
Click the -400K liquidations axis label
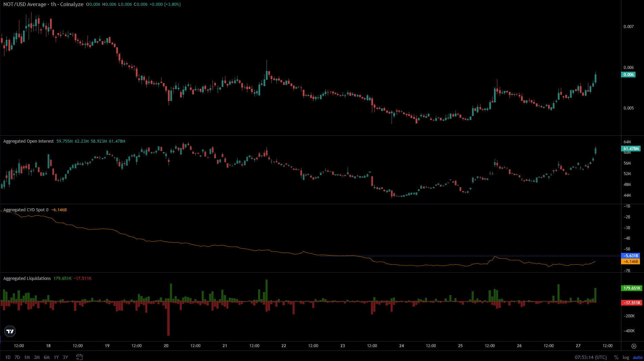629,331
